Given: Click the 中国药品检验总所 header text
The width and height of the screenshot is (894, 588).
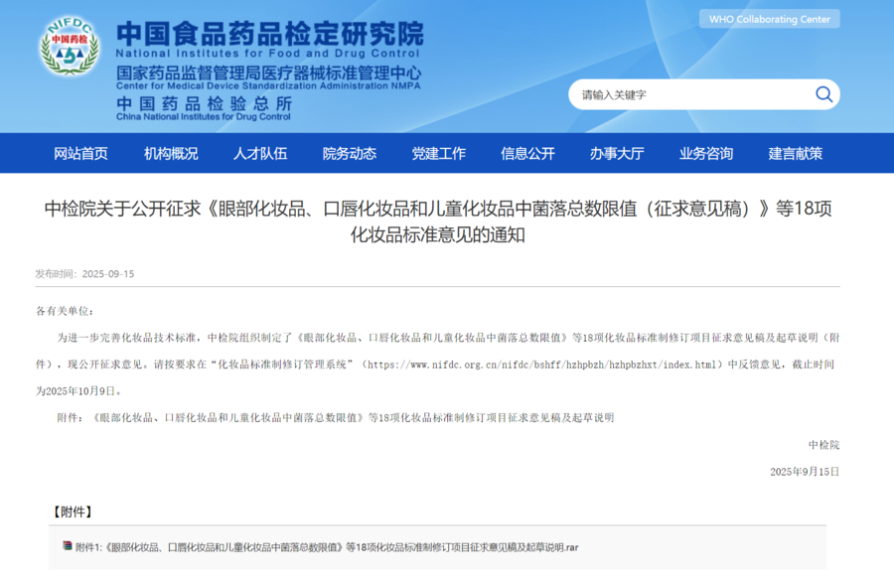Looking at the screenshot, I should click(204, 102).
